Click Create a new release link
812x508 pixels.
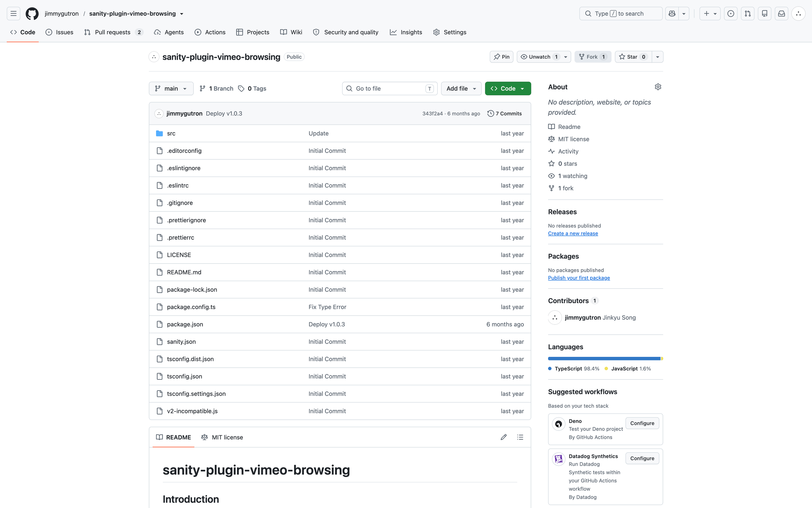pos(573,233)
